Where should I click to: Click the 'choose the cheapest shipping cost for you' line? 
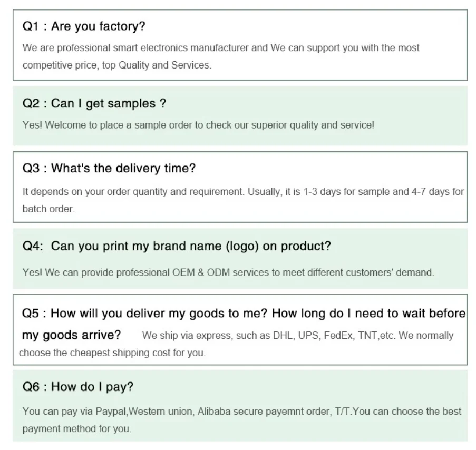pyautogui.click(x=112, y=353)
